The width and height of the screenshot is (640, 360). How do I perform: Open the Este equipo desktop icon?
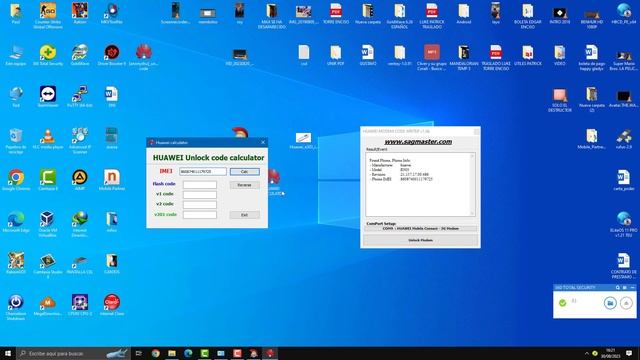pos(16,56)
